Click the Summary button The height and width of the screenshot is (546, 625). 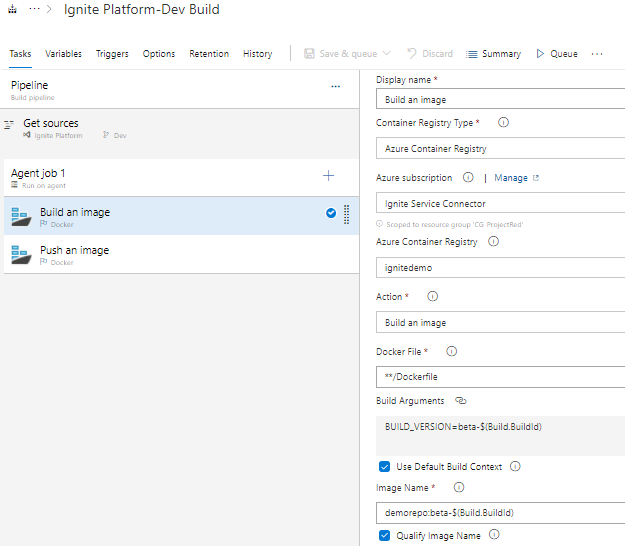tap(493, 53)
